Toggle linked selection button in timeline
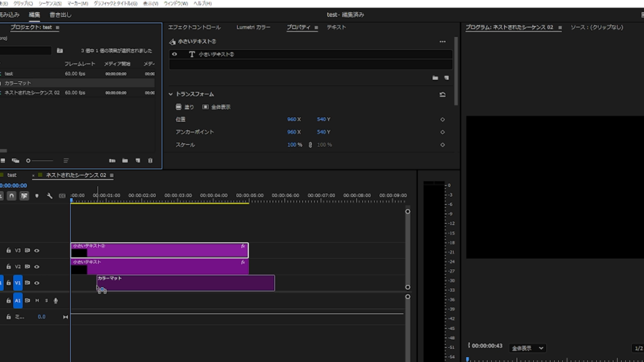This screenshot has width=644, height=362. click(25, 196)
